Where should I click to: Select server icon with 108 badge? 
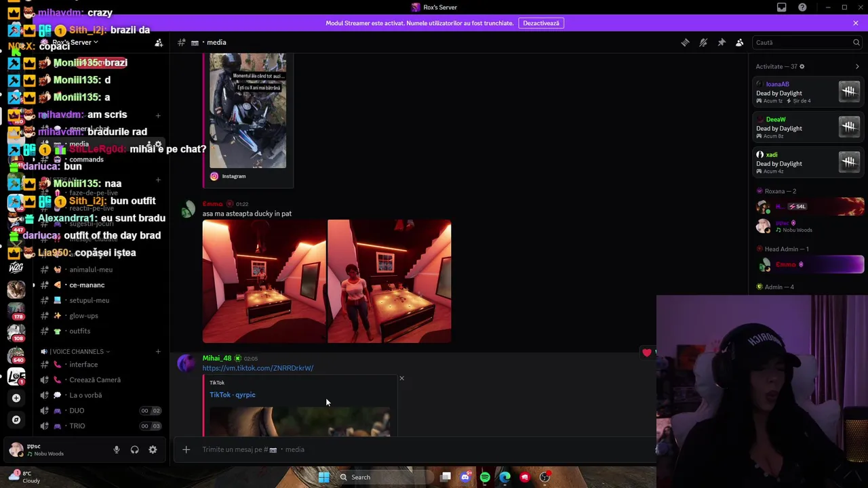[16, 332]
